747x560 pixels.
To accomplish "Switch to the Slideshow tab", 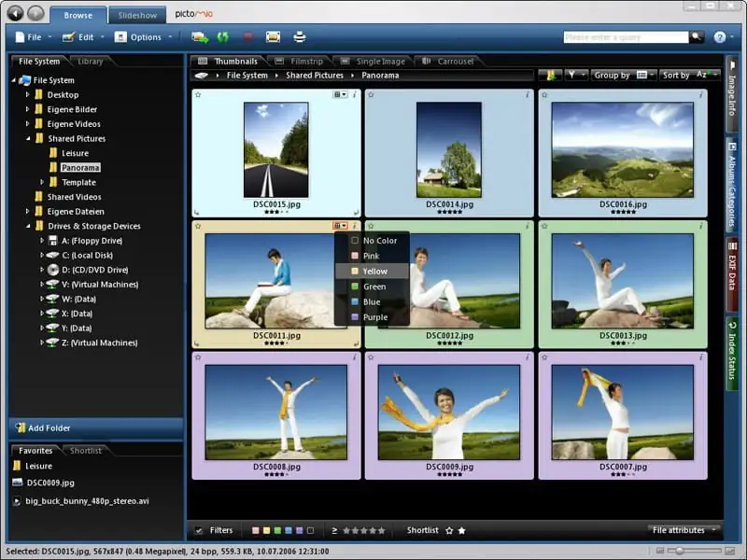I will (x=137, y=15).
